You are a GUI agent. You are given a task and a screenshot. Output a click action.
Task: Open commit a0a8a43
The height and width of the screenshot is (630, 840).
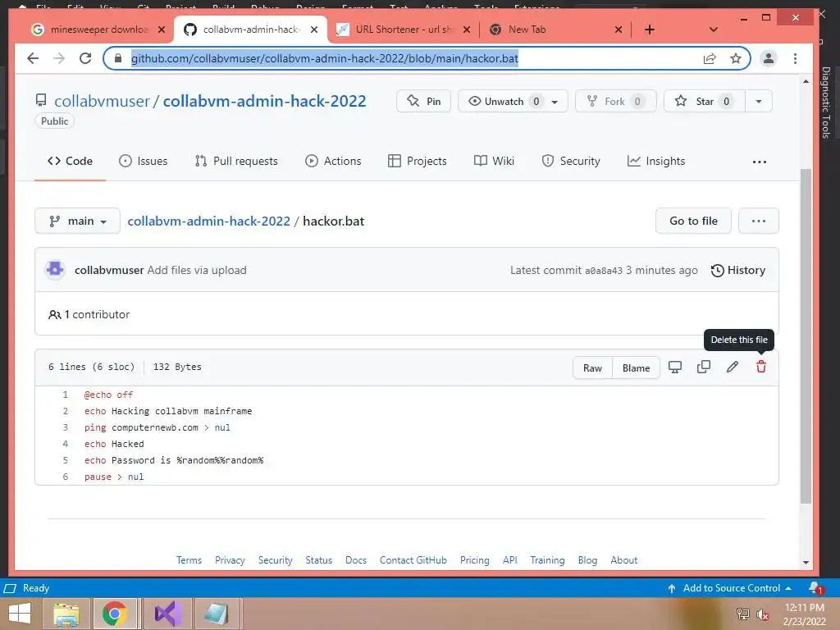[603, 271]
